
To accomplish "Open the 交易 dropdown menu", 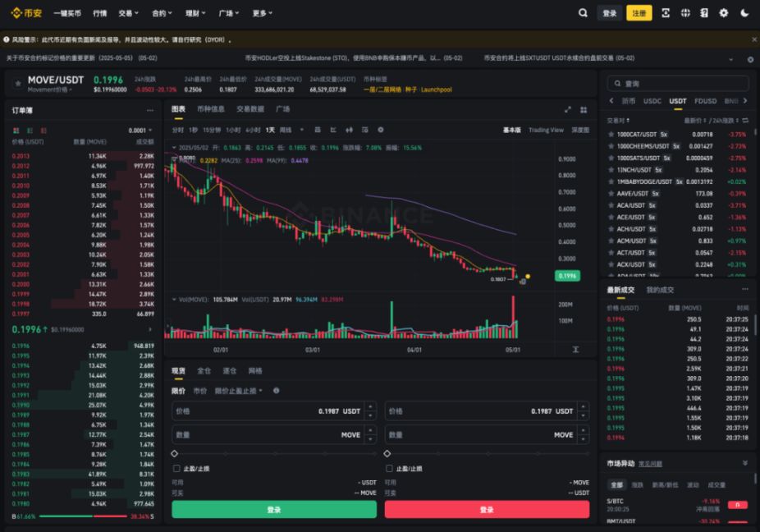I will (128, 13).
